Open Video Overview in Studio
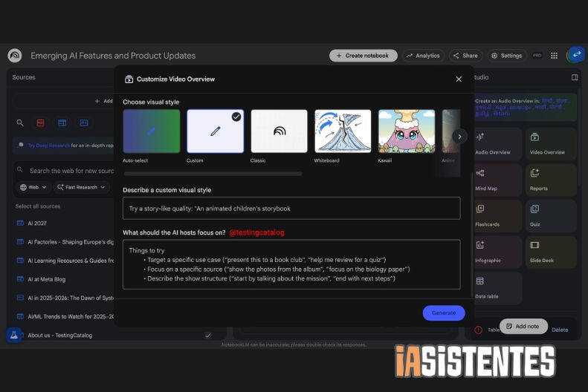 pyautogui.click(x=551, y=143)
